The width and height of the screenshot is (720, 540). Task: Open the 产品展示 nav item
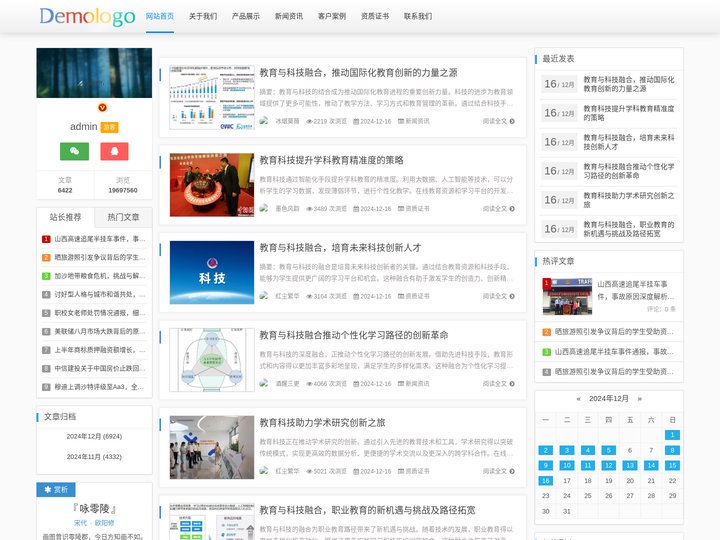click(246, 16)
